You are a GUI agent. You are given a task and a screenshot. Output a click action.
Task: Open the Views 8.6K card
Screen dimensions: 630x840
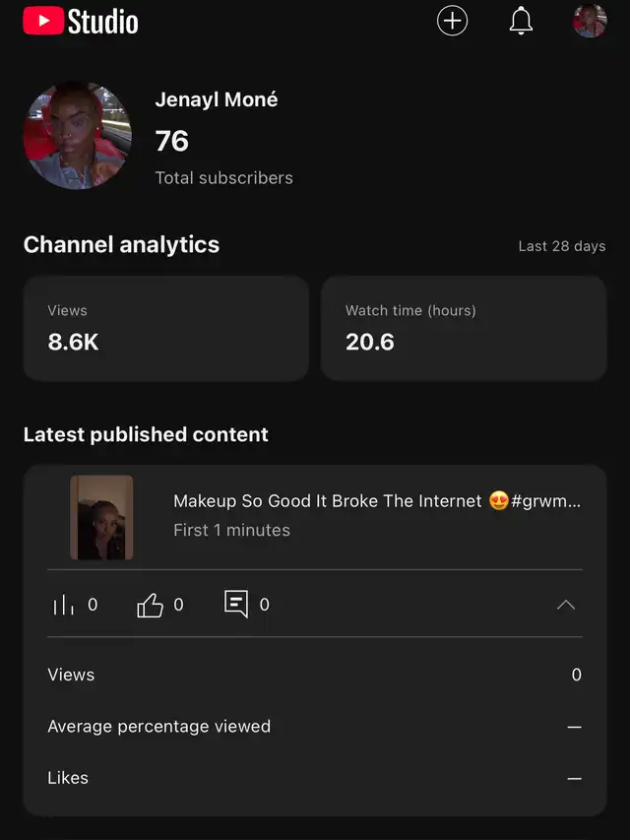point(165,328)
